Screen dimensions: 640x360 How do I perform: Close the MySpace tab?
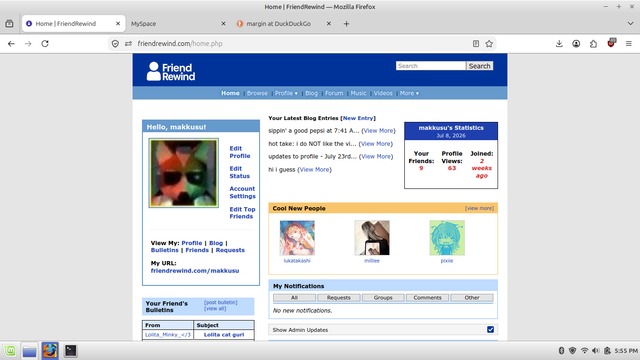point(223,24)
